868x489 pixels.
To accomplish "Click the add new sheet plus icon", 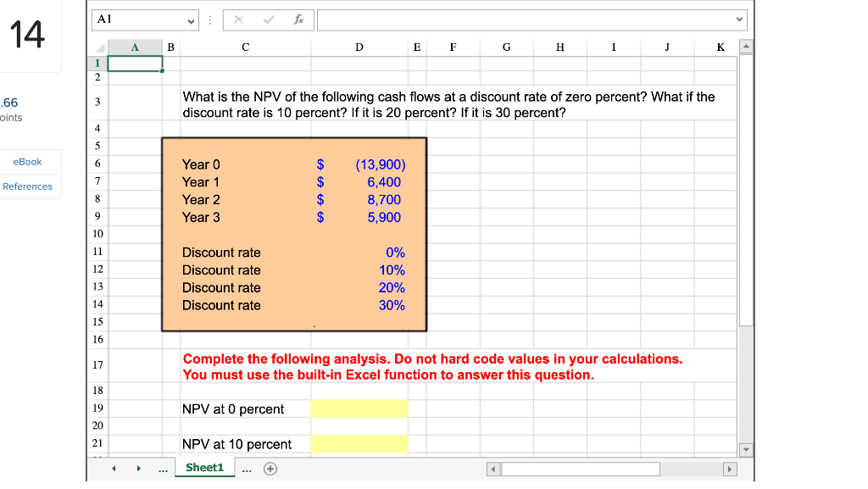I will pyautogui.click(x=270, y=469).
